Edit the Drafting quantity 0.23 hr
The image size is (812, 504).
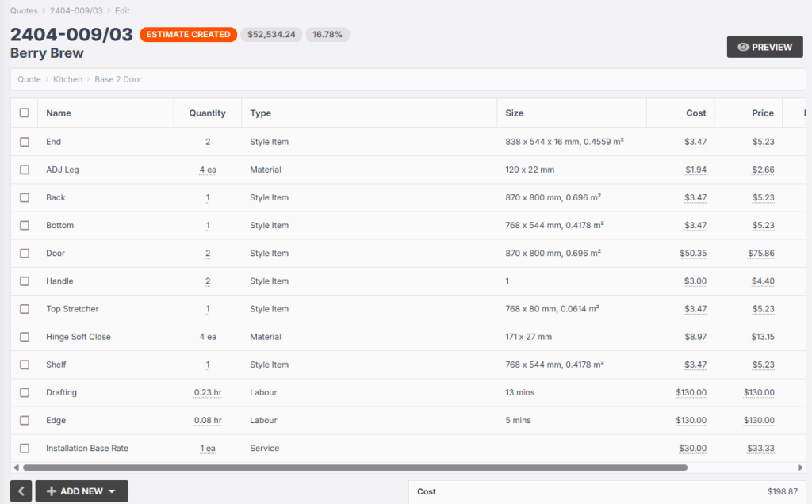point(208,393)
